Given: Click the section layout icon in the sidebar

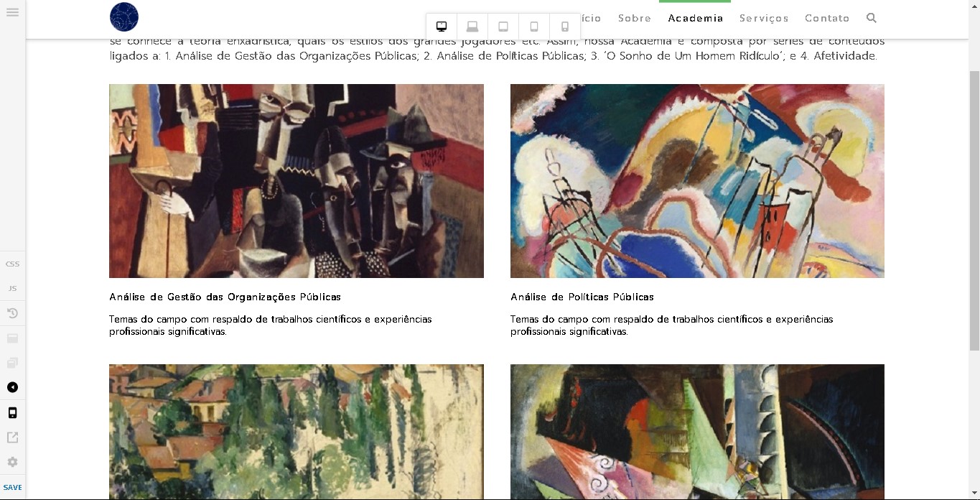Looking at the screenshot, I should click(x=12, y=338).
